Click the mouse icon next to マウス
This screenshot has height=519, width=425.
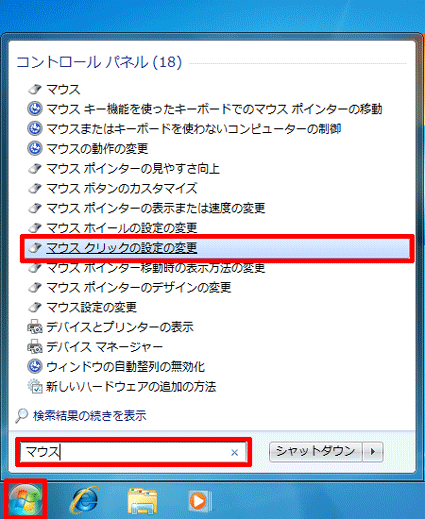click(x=35, y=89)
